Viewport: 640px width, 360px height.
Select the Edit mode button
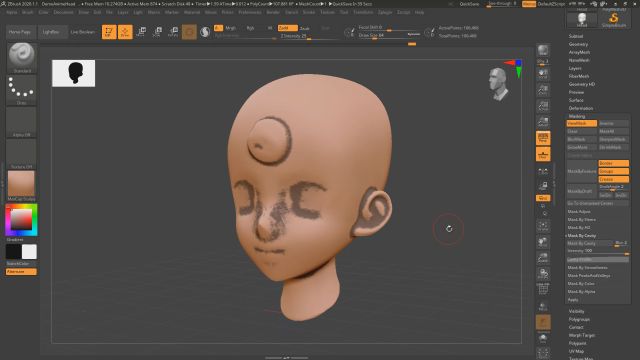point(109,32)
